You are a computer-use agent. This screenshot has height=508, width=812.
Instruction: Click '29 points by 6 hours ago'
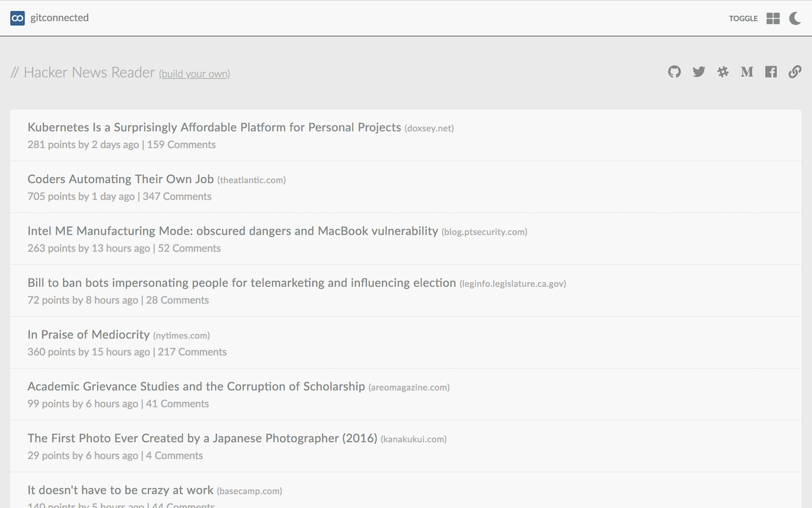tap(82, 456)
